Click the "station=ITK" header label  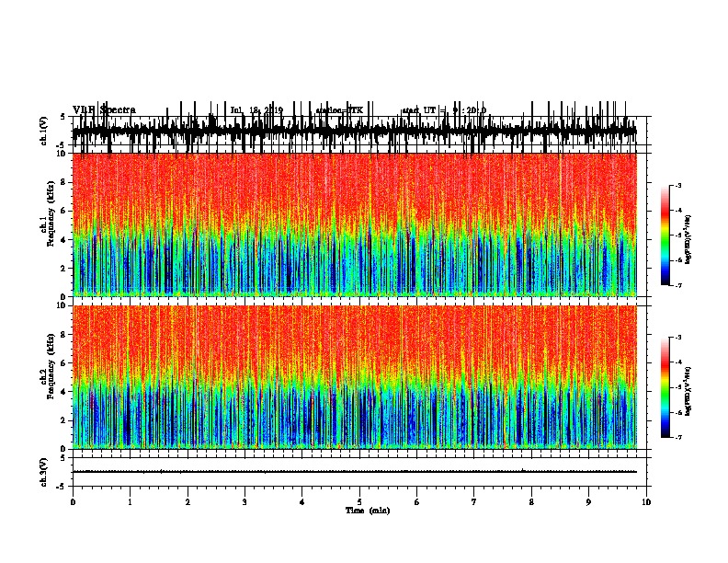tap(339, 110)
